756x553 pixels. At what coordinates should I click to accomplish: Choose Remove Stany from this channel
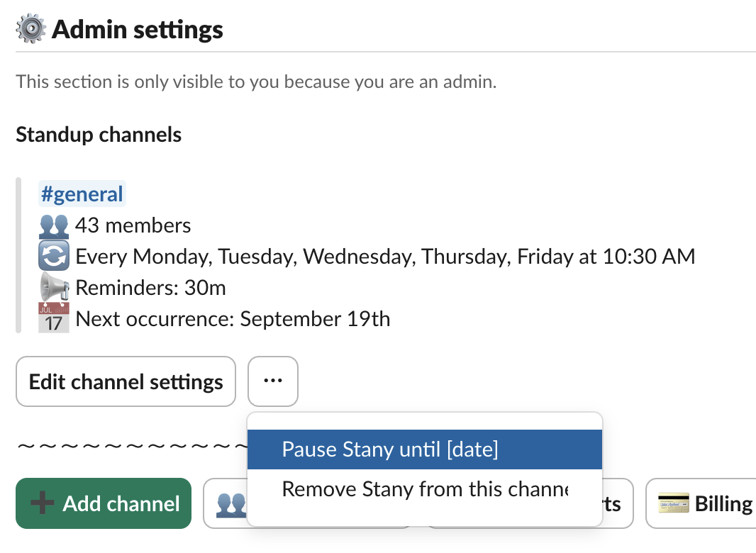(424, 489)
